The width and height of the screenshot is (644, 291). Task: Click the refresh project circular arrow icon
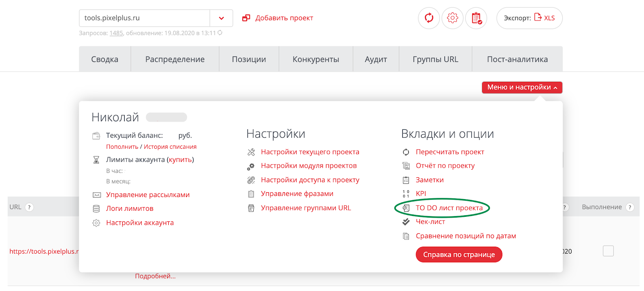(x=429, y=18)
